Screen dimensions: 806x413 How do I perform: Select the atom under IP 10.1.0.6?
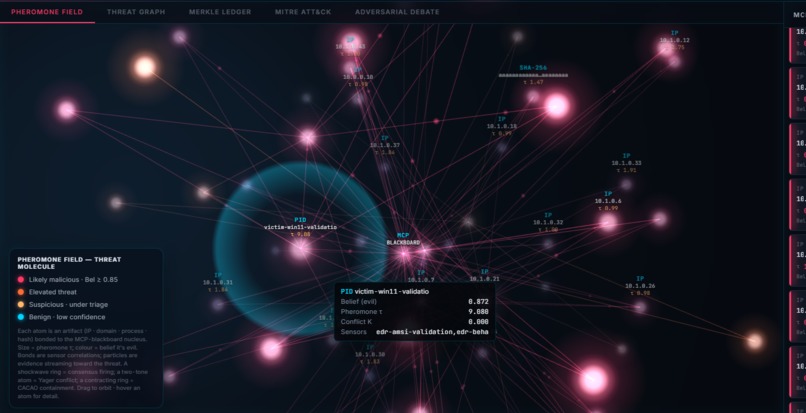tap(608, 222)
